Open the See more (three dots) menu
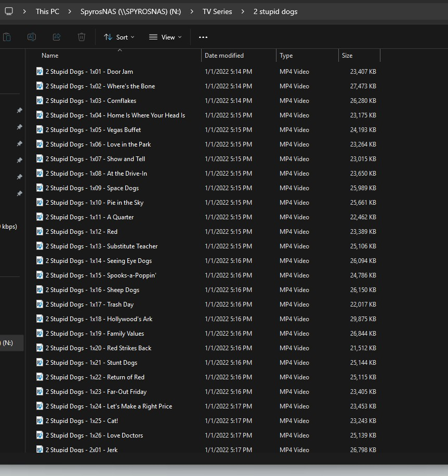Viewport: 448px width, 476px height. (203, 37)
